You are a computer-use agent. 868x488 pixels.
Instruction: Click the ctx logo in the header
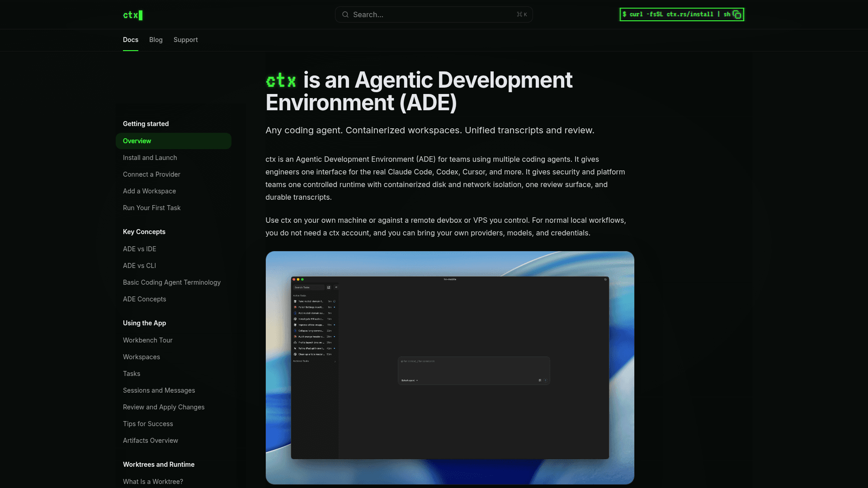click(132, 15)
